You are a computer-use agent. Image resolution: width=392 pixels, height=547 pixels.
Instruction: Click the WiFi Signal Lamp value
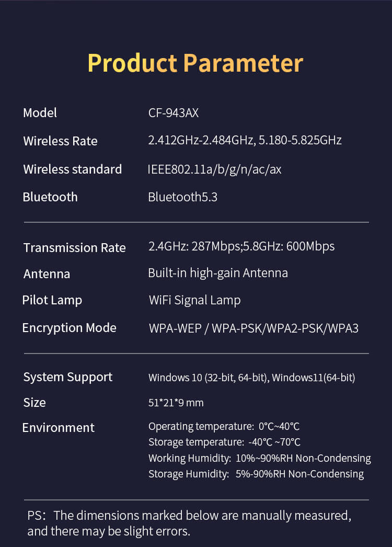194,300
